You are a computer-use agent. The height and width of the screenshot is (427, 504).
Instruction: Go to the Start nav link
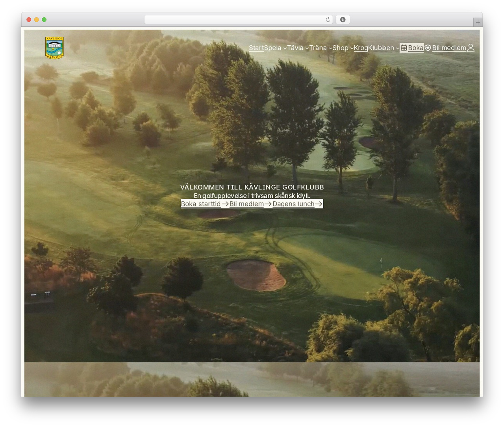click(256, 48)
